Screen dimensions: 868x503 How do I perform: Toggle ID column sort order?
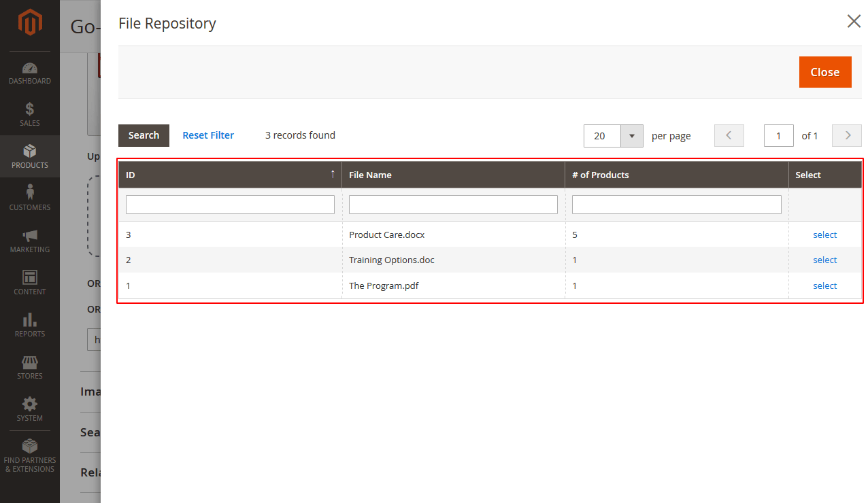point(230,175)
